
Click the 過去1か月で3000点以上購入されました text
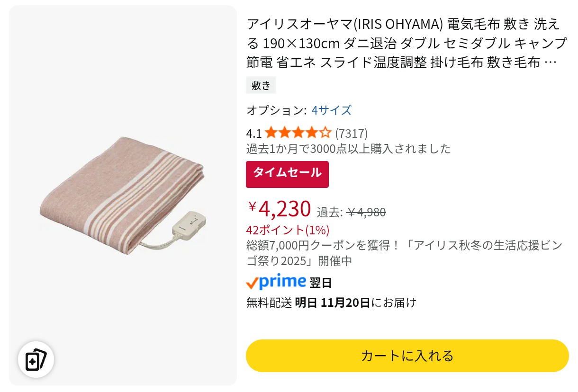348,149
